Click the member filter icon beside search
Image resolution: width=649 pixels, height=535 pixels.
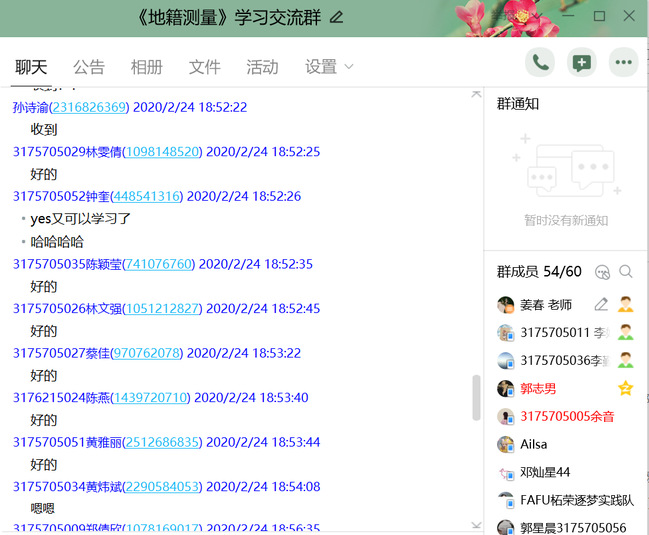(602, 272)
